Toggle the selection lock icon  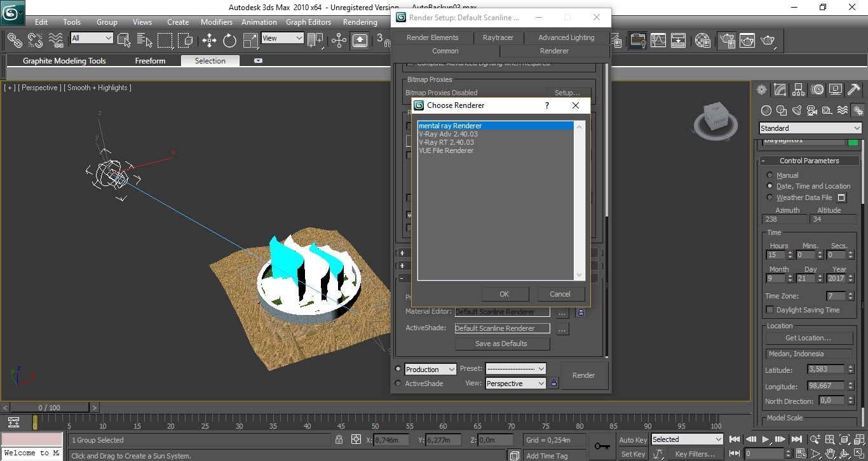click(x=339, y=439)
